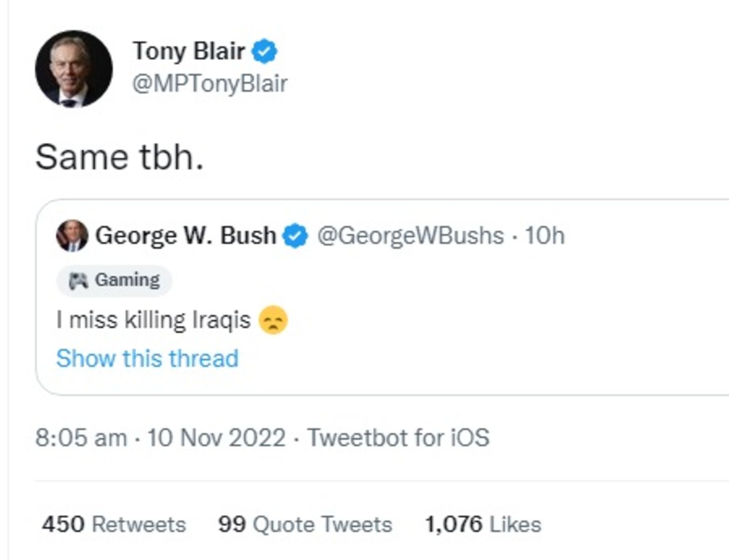Open the @GeorgeWBushs handle link
729x560 pixels.
411,236
